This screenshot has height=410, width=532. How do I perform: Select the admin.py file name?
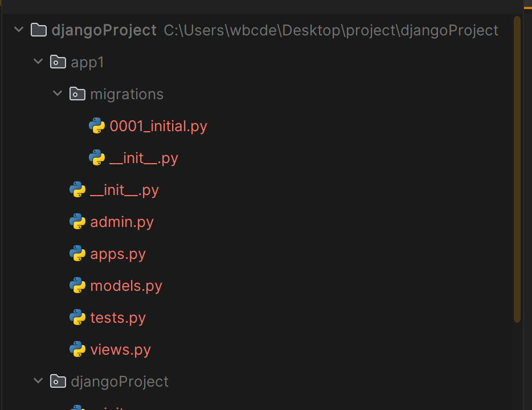[x=122, y=222]
